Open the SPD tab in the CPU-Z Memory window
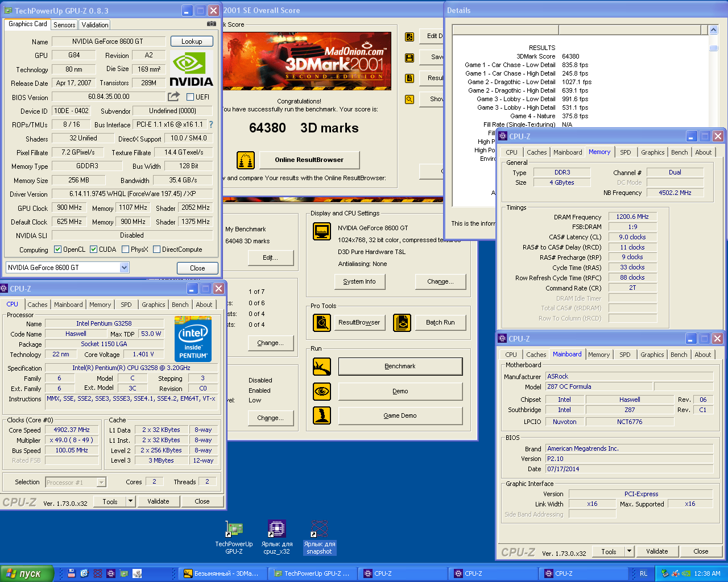The image size is (728, 582). pos(626,152)
